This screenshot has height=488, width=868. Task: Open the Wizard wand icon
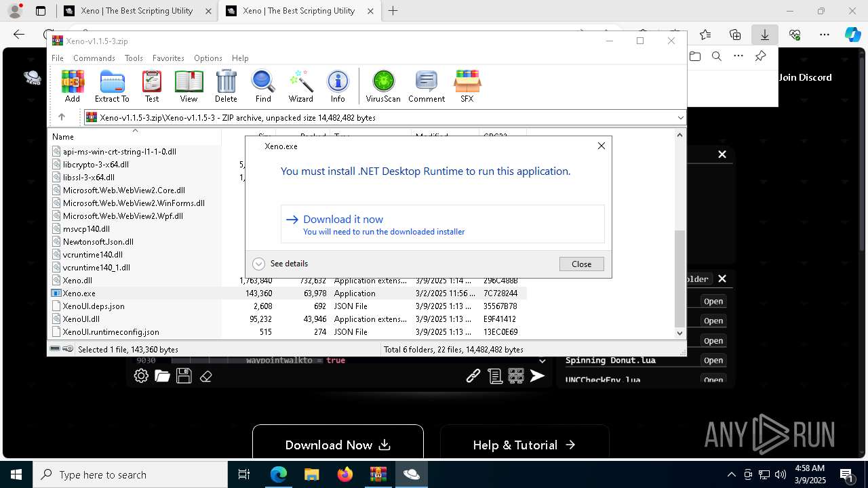[300, 86]
